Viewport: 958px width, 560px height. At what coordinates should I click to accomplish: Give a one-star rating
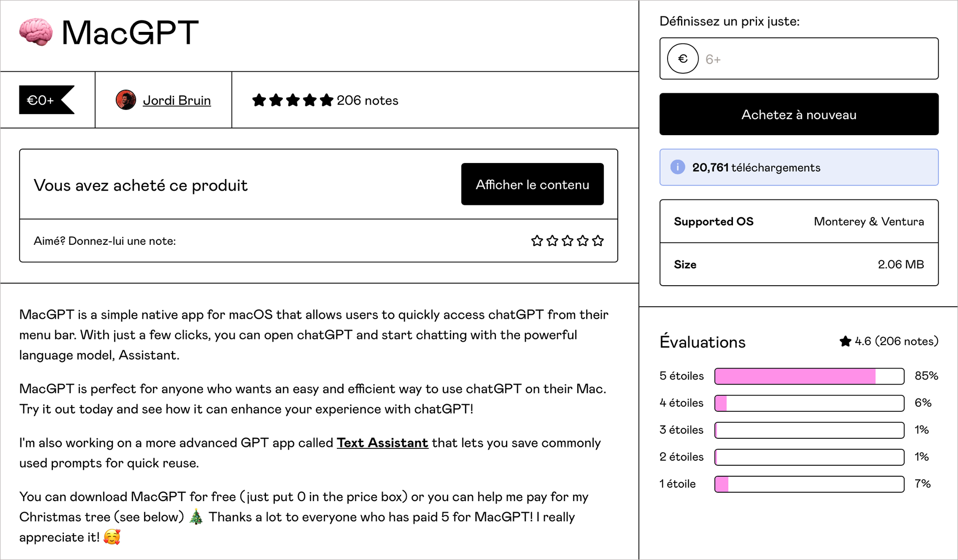tap(537, 241)
